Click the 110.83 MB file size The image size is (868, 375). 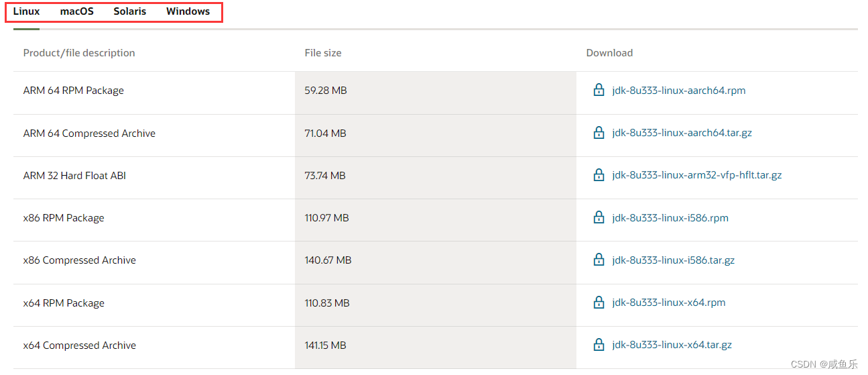(327, 303)
